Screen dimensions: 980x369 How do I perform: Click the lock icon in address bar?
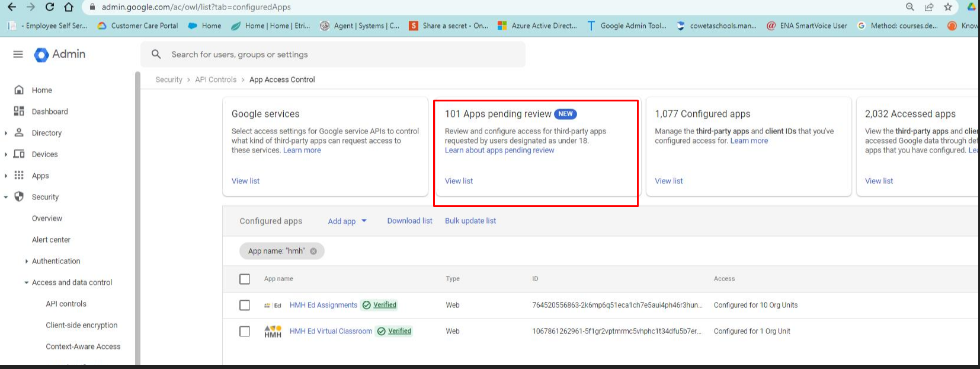[92, 7]
